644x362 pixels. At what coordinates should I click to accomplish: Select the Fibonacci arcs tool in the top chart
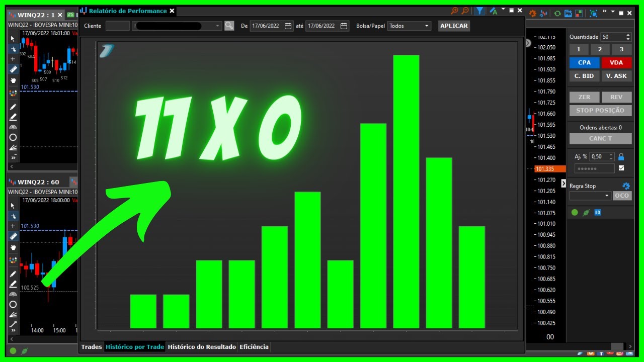click(13, 127)
